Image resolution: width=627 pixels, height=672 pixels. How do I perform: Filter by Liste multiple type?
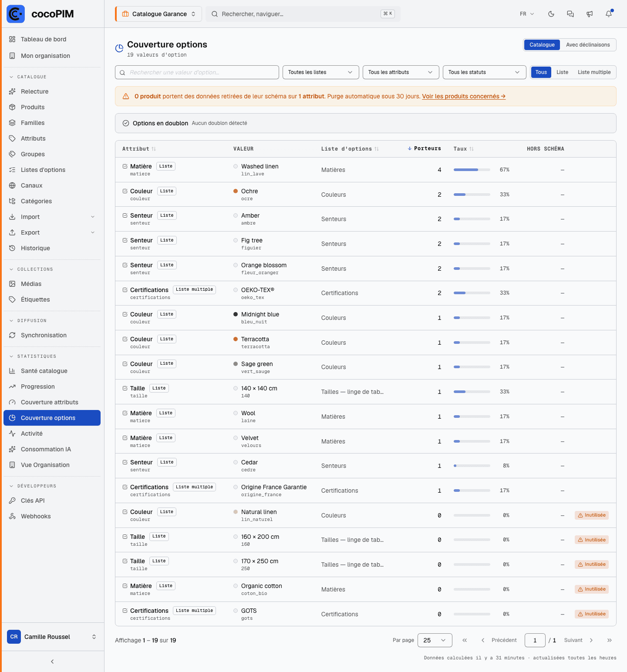pos(594,72)
